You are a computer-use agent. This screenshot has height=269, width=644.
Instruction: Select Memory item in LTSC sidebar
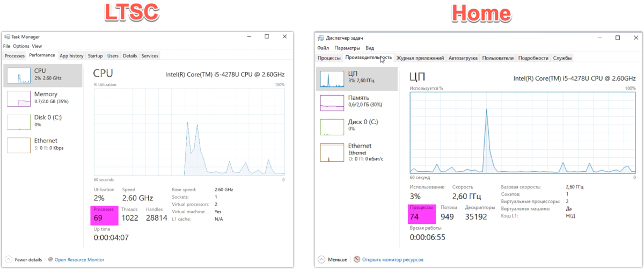(x=43, y=98)
